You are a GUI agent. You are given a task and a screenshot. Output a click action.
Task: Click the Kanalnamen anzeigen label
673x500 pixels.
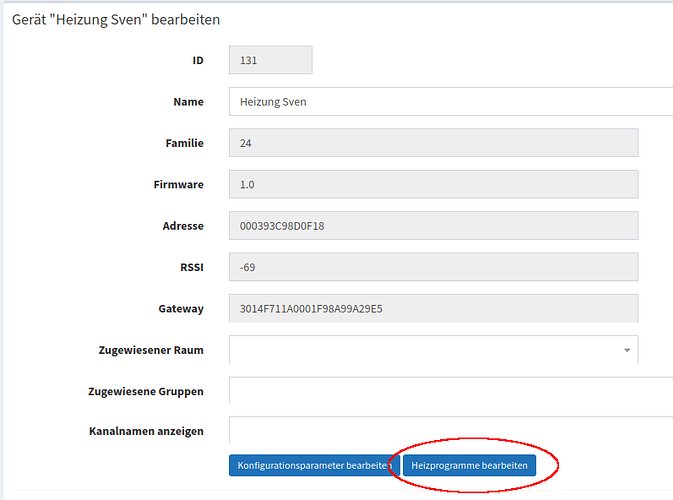[x=146, y=431]
